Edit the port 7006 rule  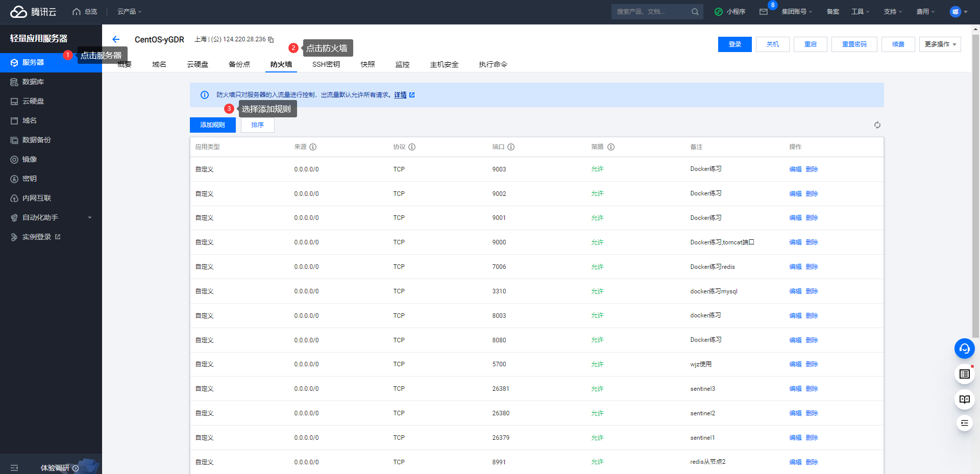tap(795, 267)
